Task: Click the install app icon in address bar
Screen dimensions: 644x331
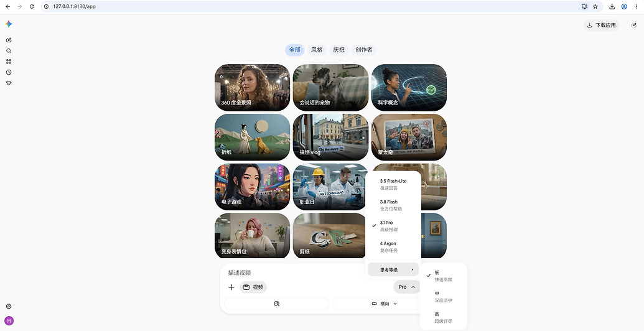Action: click(x=584, y=7)
